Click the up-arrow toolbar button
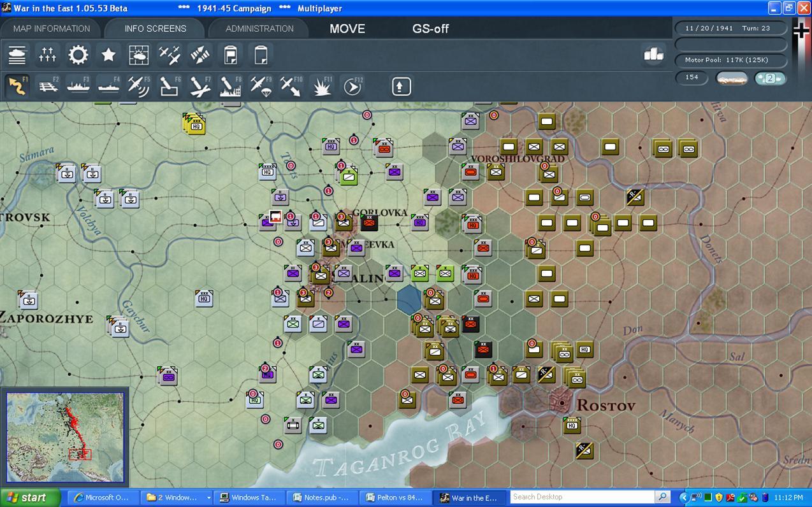The width and height of the screenshot is (812, 507). (x=401, y=86)
